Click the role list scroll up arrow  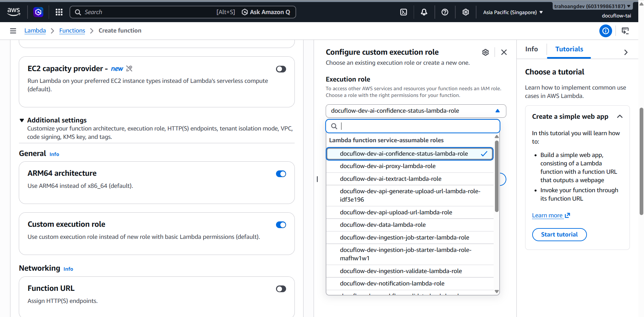tap(497, 137)
